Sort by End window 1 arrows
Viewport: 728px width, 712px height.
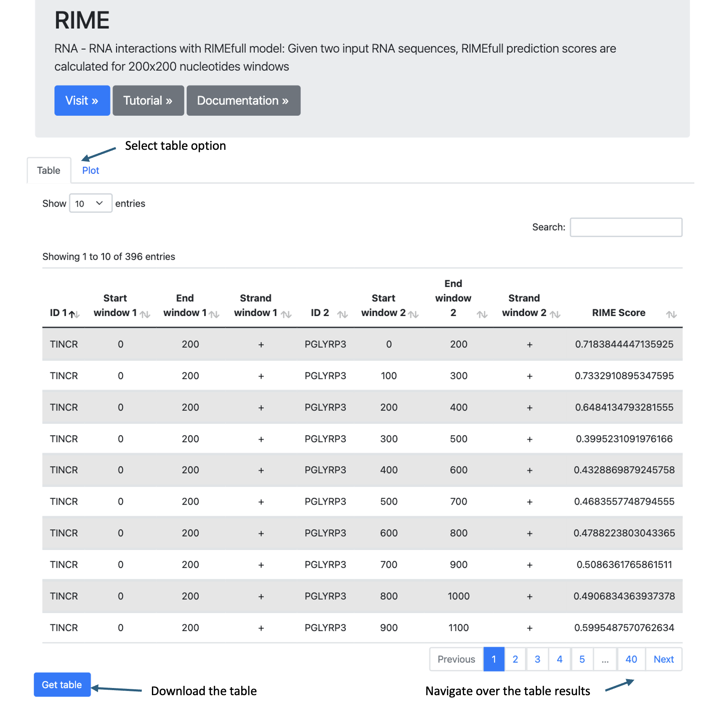click(214, 314)
